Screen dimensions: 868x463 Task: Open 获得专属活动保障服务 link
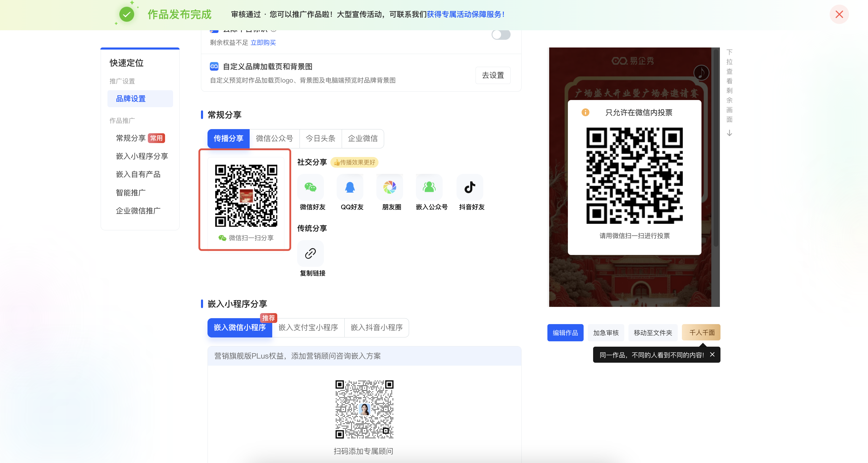tap(465, 15)
